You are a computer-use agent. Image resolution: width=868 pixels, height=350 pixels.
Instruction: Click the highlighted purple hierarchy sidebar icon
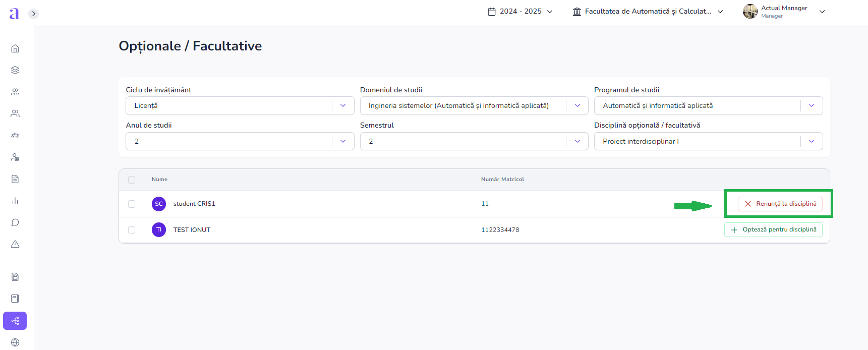pos(15,321)
